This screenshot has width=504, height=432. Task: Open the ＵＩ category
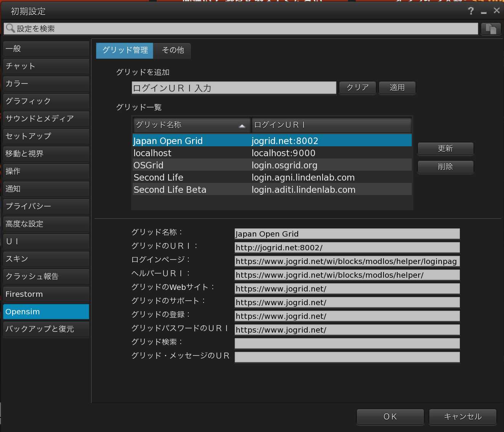point(46,242)
